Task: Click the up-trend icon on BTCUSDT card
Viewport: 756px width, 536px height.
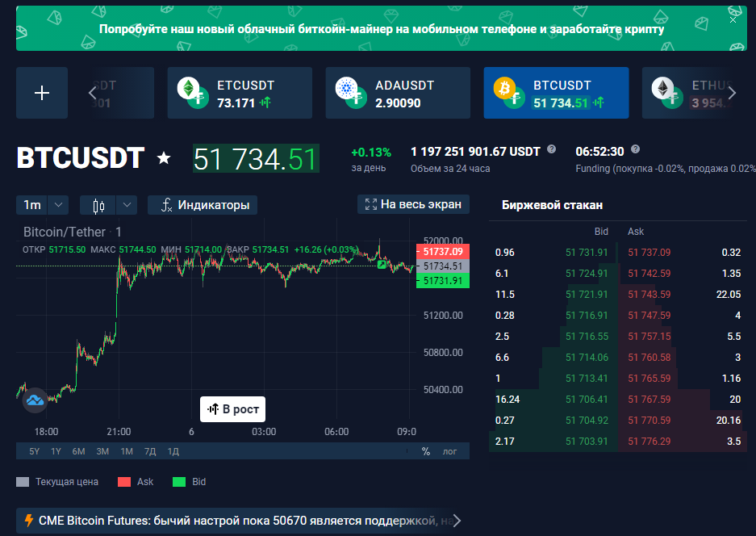Action: click(599, 103)
